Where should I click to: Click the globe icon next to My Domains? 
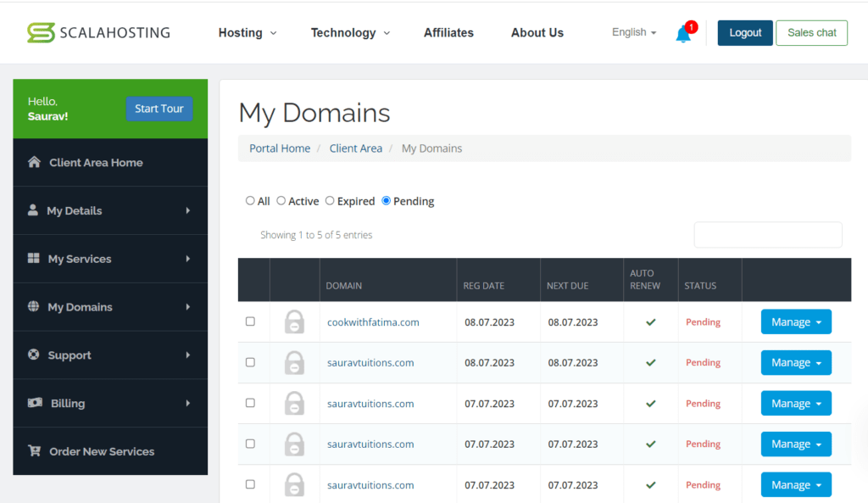[33, 307]
